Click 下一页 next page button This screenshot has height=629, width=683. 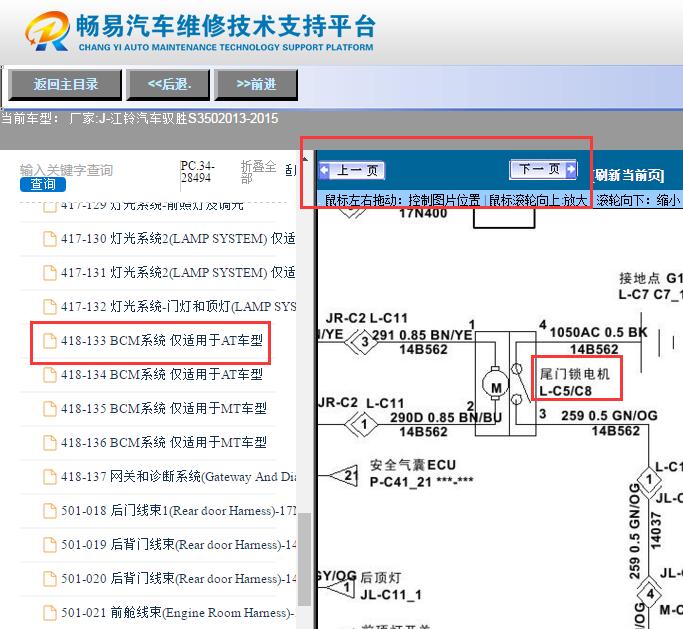pyautogui.click(x=543, y=169)
